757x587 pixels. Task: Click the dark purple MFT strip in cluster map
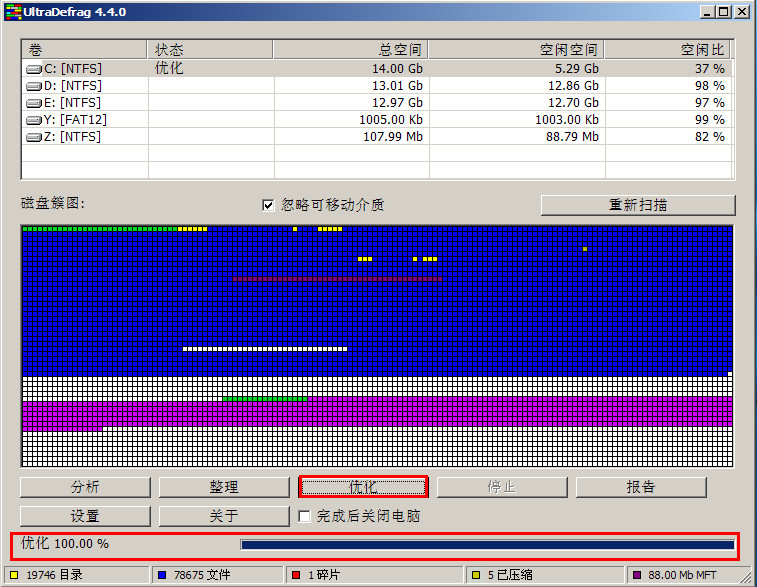[x=337, y=279]
